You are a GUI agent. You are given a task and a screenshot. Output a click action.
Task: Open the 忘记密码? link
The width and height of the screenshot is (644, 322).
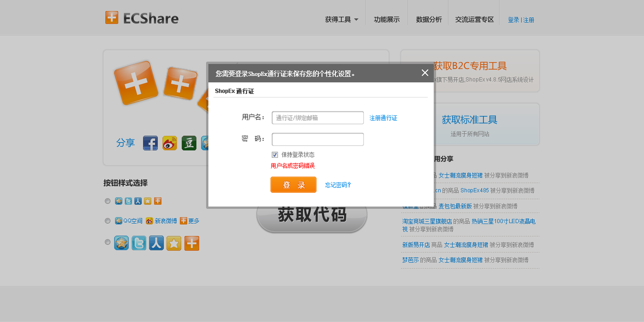[x=338, y=185]
